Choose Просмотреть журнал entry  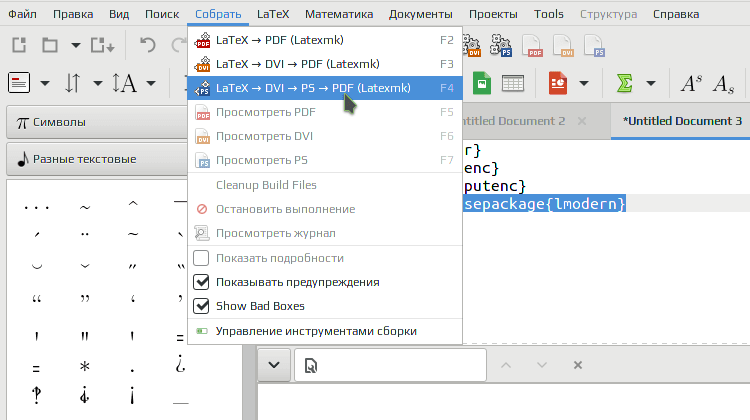pos(325,233)
